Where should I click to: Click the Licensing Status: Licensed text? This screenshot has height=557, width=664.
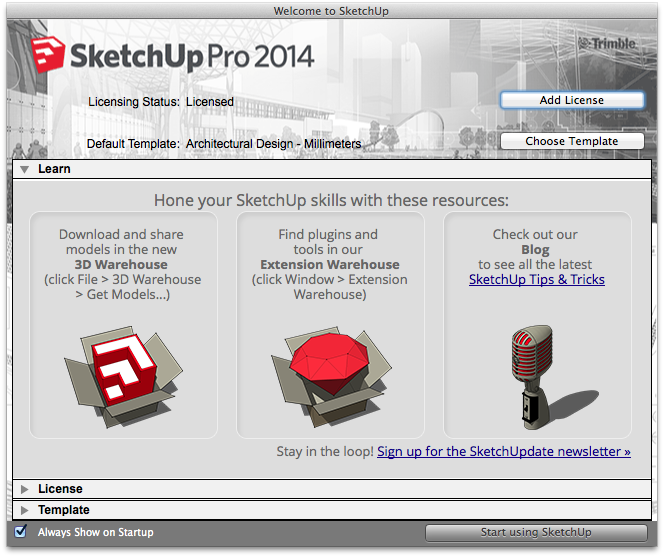[161, 102]
